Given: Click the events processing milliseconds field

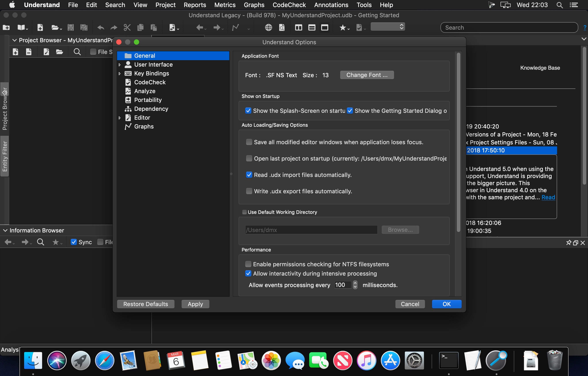Looking at the screenshot, I should (x=343, y=285).
